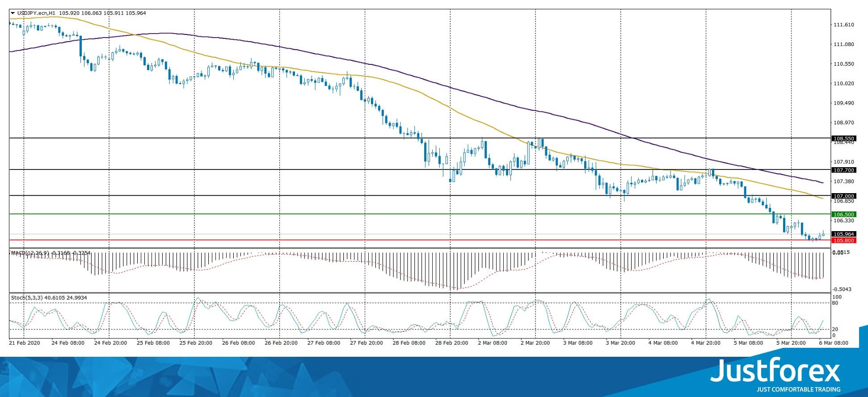Click the 108.550 level price label
Screen dimensions: 868x397
coord(843,139)
